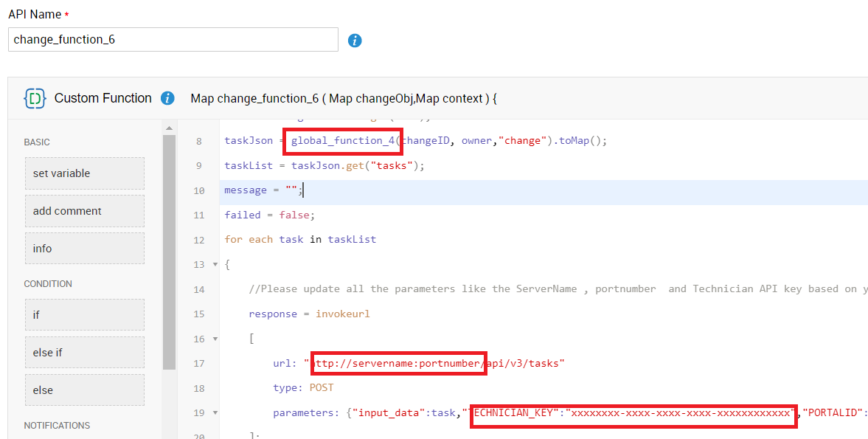Click the info icon next to Custom Function
The image size is (868, 439).
pyautogui.click(x=167, y=98)
